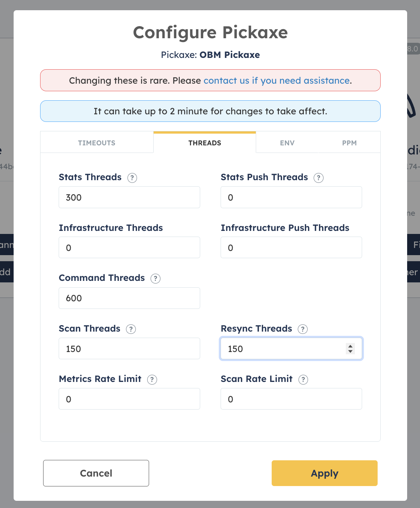Switch to the ENV tab
The height and width of the screenshot is (508, 420).
[287, 143]
